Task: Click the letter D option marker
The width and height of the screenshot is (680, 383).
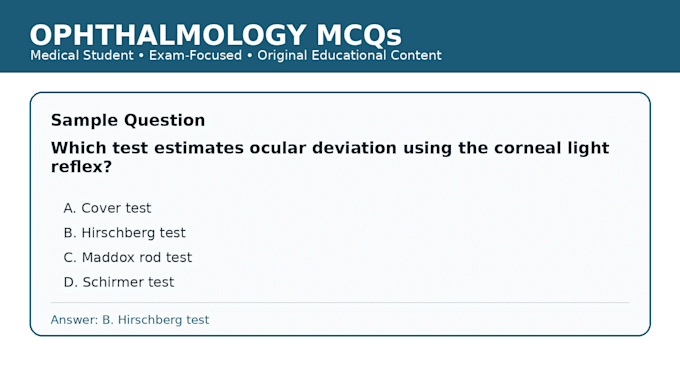Action: (70, 282)
